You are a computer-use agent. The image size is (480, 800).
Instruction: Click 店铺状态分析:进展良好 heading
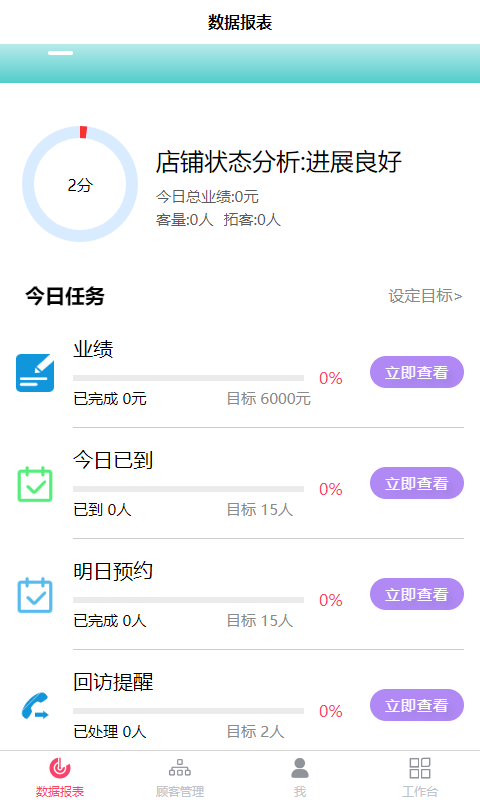click(x=279, y=162)
